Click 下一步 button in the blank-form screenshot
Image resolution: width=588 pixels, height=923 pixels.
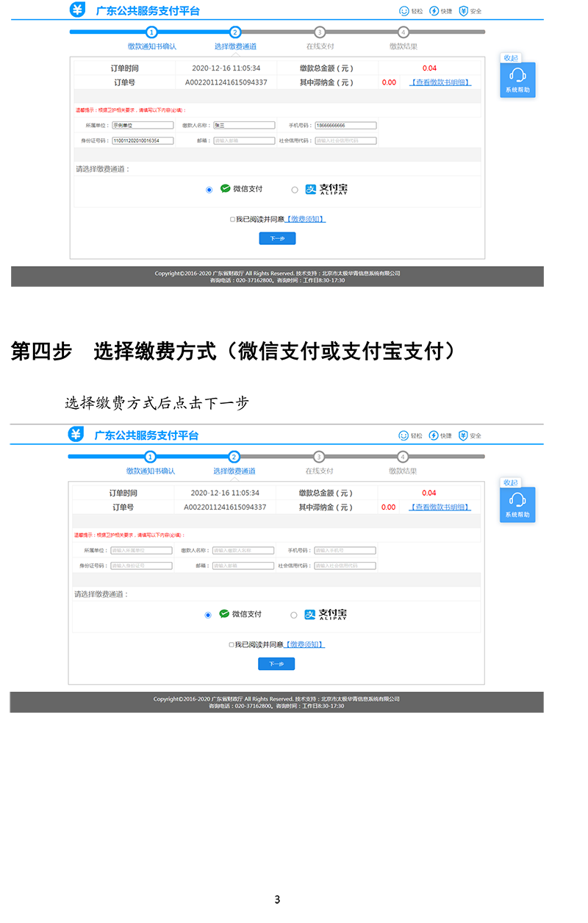[x=276, y=663]
